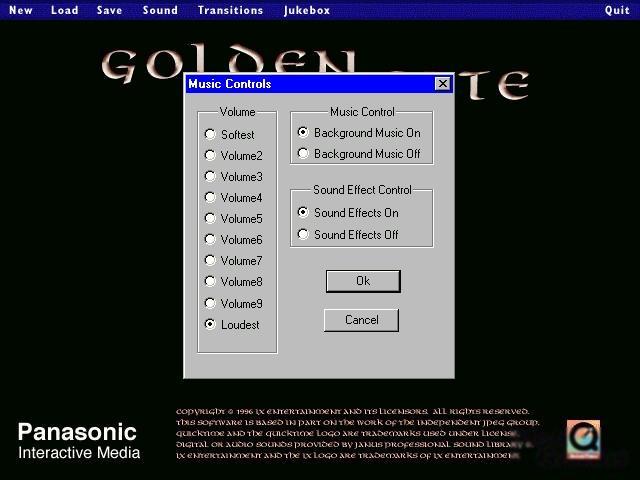Select the Softest volume option
Viewport: 640px width, 480px height.
[x=210, y=134]
